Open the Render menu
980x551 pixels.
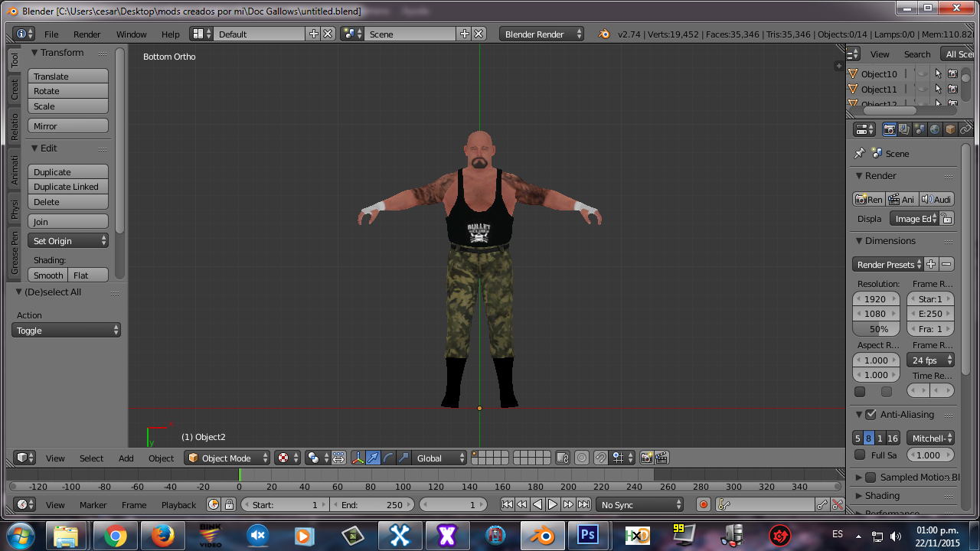pyautogui.click(x=87, y=34)
